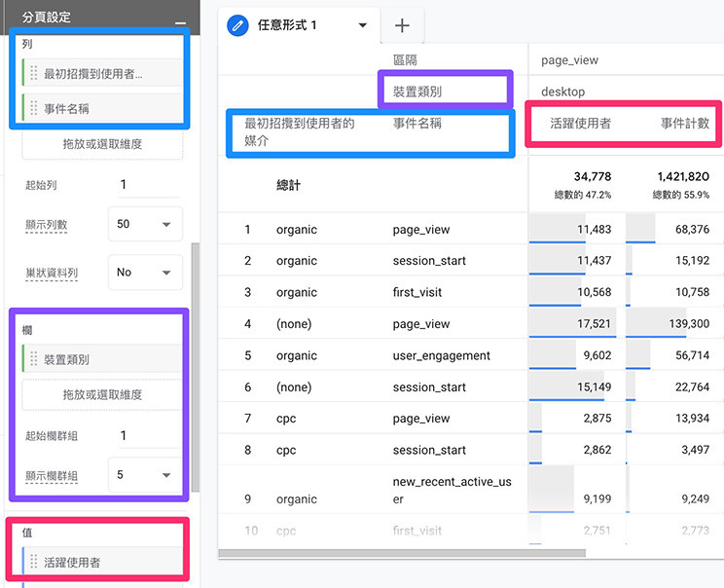724x588 pixels.
Task: Click the 任意形式 1 tab label
Action: (x=287, y=25)
